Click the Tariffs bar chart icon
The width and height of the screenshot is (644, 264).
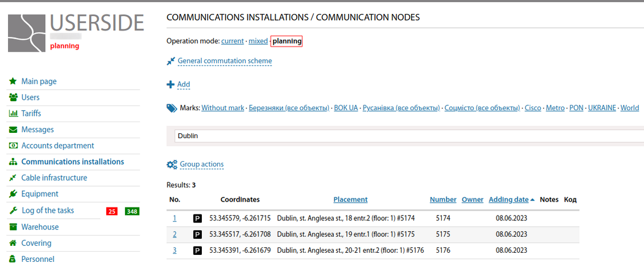coord(13,113)
